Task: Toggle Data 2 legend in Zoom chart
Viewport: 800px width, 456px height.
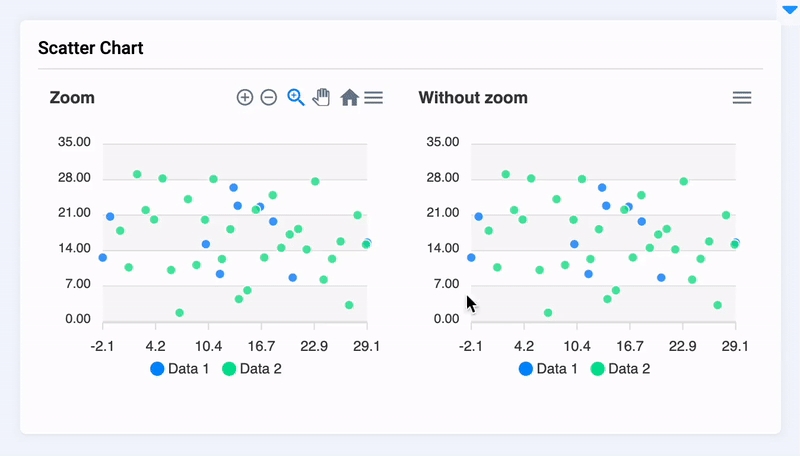Action: pos(252,369)
